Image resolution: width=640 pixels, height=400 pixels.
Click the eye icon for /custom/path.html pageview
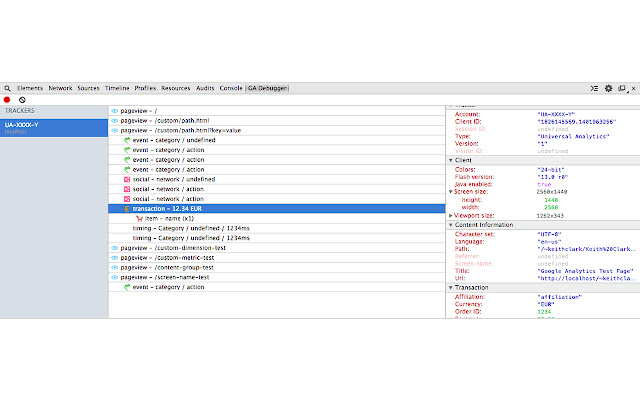coord(114,120)
